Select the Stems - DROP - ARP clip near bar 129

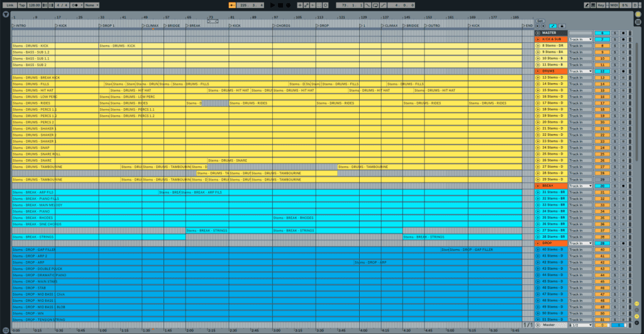pyautogui.click(x=438, y=262)
